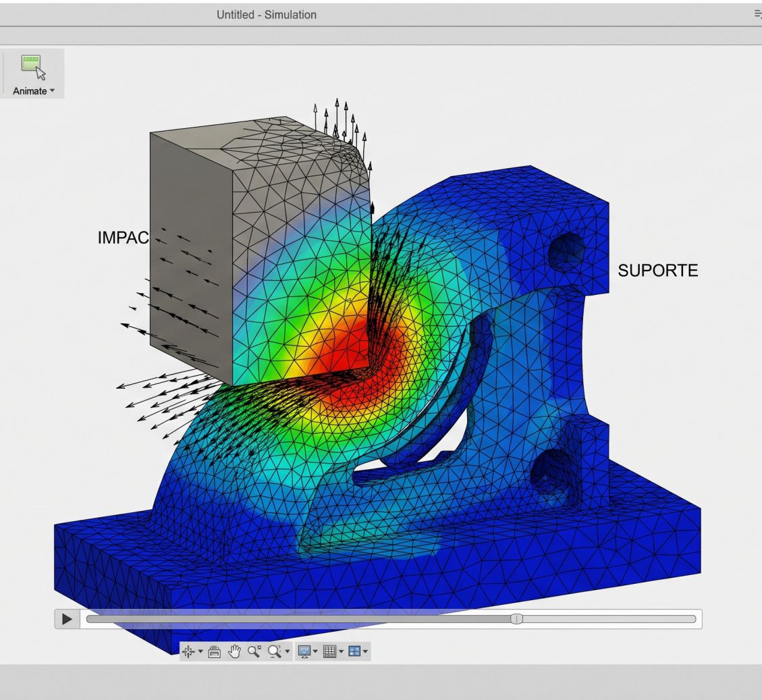This screenshot has width=762, height=700.
Task: Select the orbit/constrained navigation icon
Action: click(x=188, y=651)
